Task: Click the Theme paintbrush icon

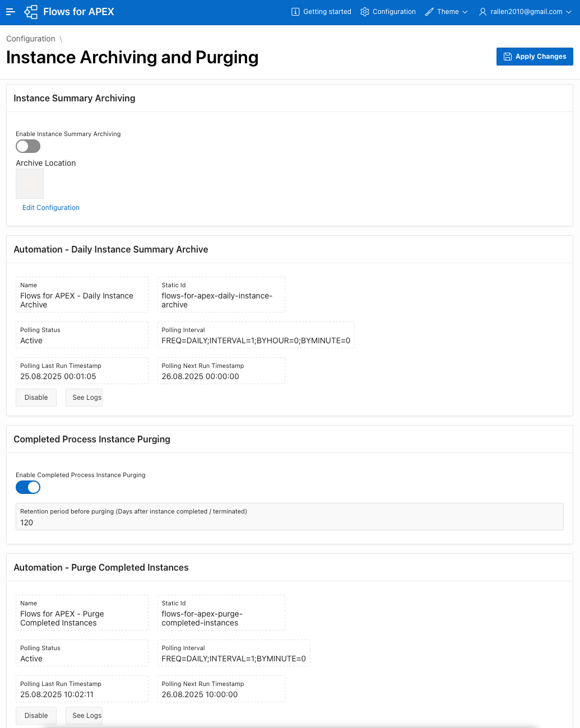Action: point(429,12)
